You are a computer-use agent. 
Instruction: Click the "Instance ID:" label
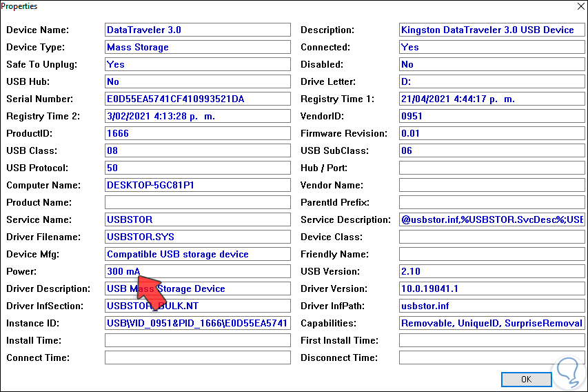[x=32, y=323]
